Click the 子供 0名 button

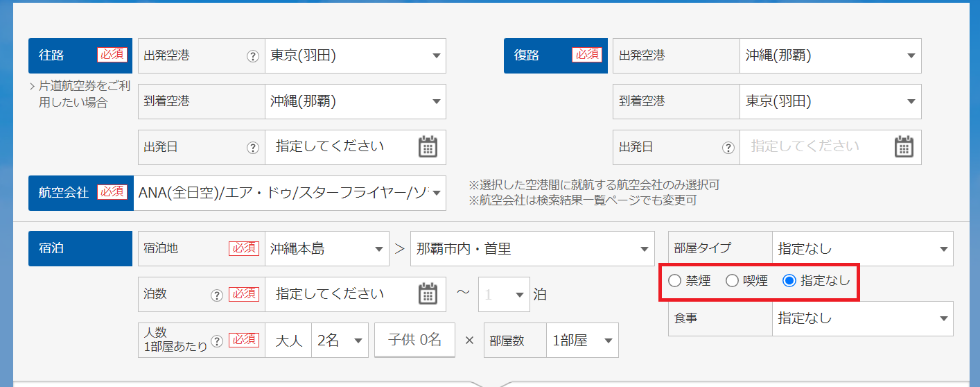tap(414, 340)
